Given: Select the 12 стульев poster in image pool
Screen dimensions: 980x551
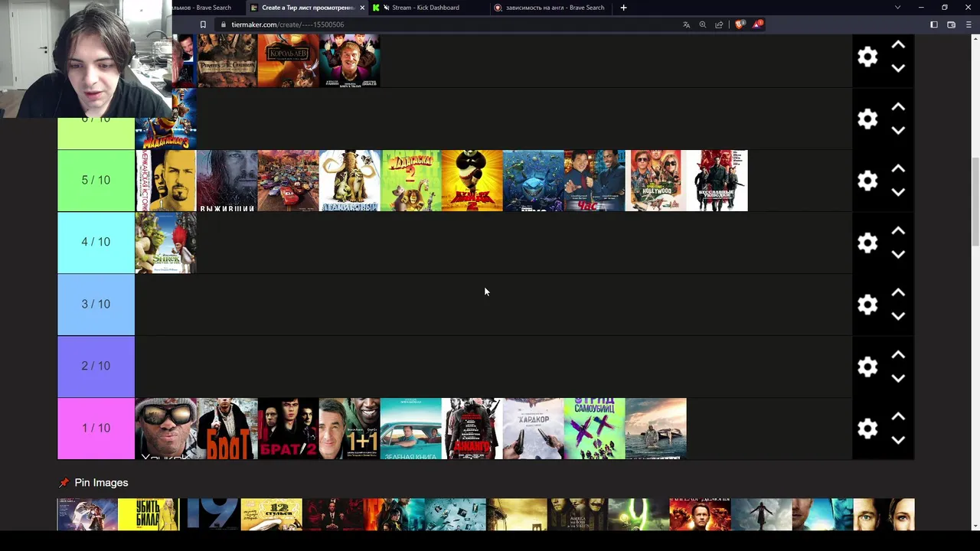Looking at the screenshot, I should tap(271, 514).
